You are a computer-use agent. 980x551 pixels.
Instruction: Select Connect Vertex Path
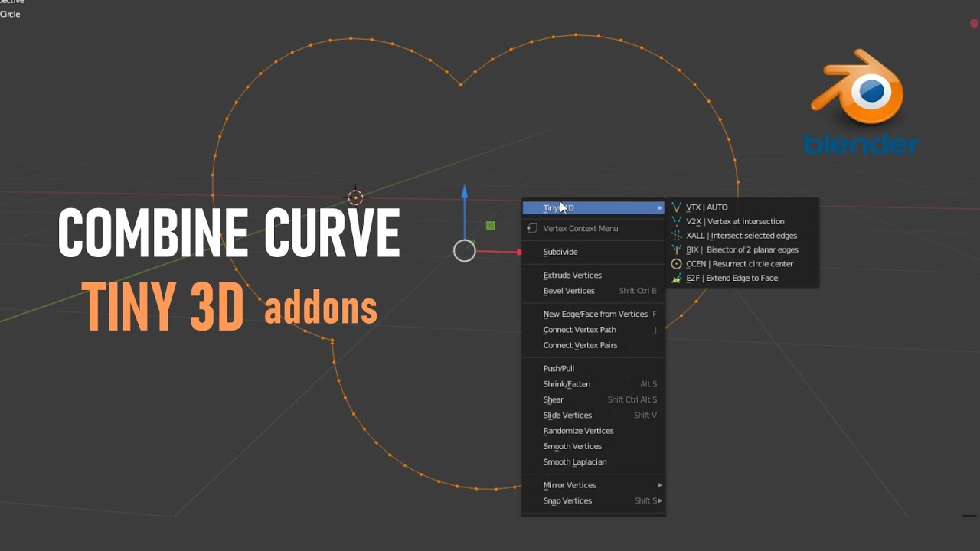(593, 330)
